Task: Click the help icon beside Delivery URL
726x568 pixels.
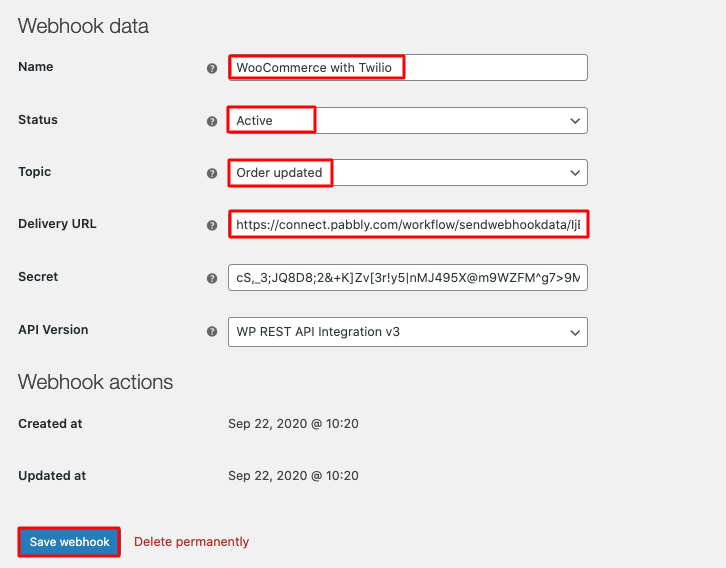Action: coord(212,225)
